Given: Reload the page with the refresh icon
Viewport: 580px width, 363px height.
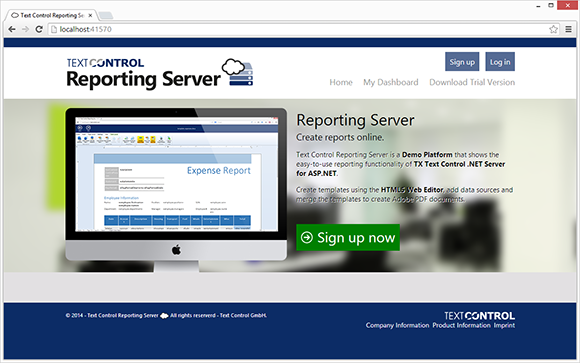Looking at the screenshot, I should click(x=39, y=29).
